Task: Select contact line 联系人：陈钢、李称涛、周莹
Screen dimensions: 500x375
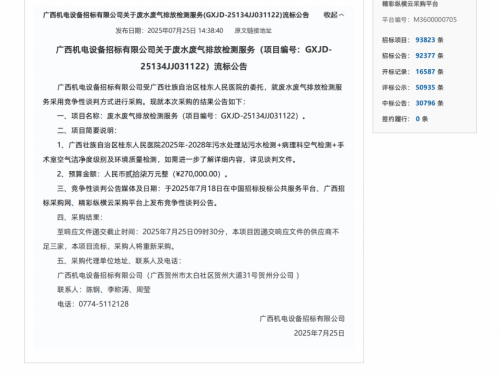Action: click(104, 290)
